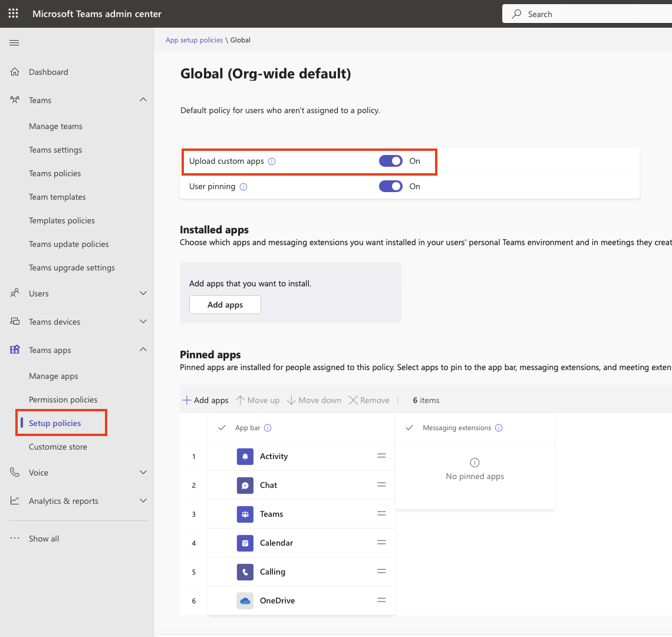
Task: Turn off the User pinning toggle
Action: 390,186
